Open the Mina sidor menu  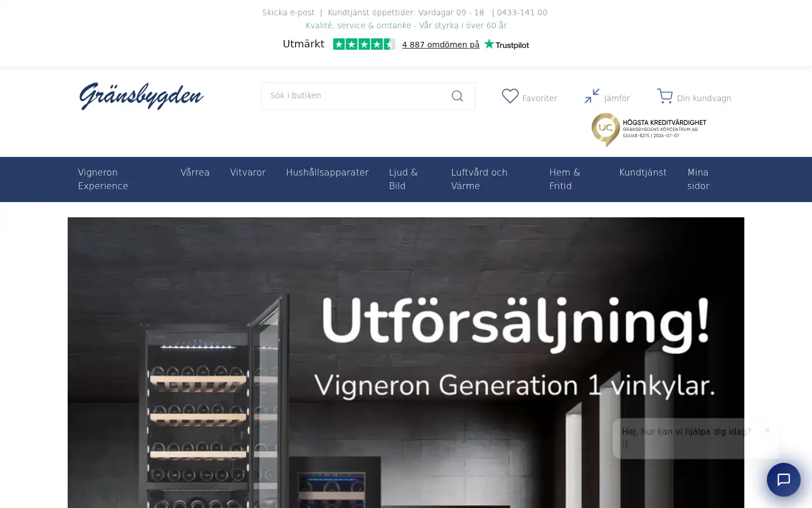point(698,179)
